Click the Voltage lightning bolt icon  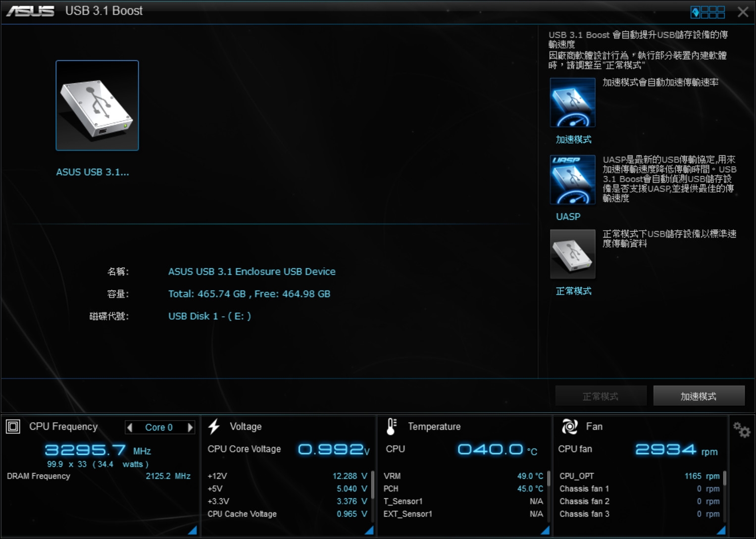[214, 426]
